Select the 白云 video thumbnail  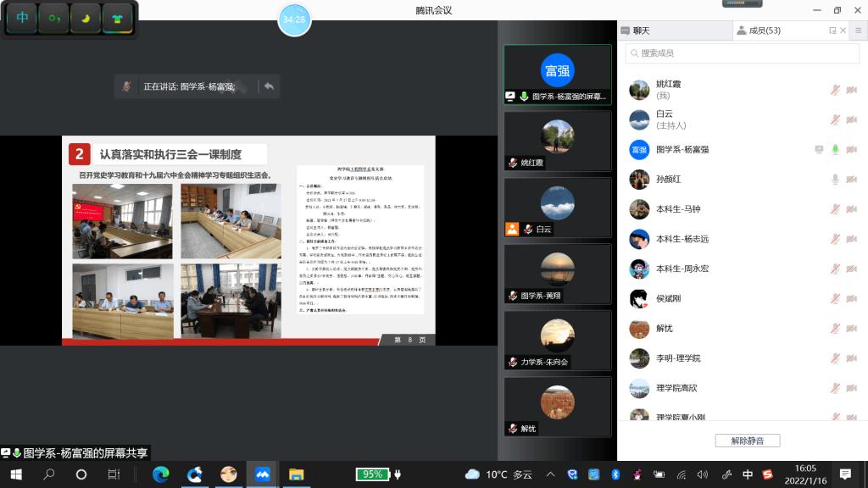557,208
